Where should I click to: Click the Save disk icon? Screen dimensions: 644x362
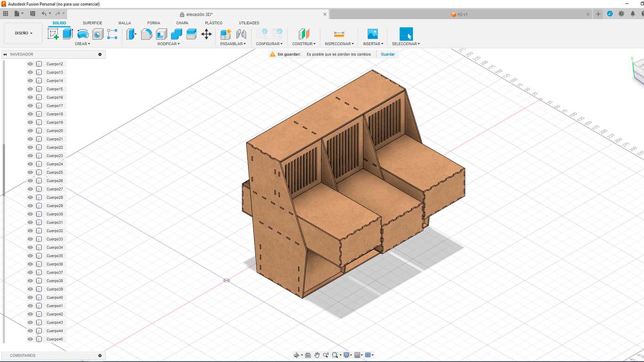[x=33, y=14]
